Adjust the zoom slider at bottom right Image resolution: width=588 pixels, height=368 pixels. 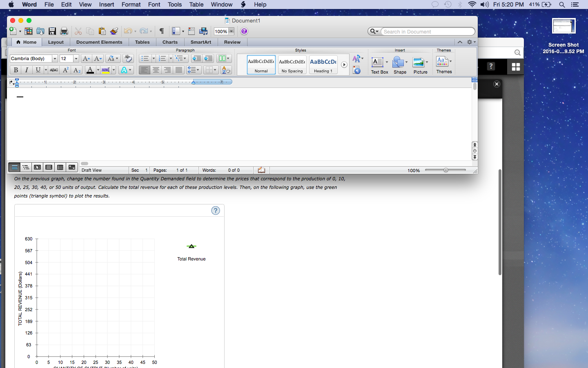445,170
